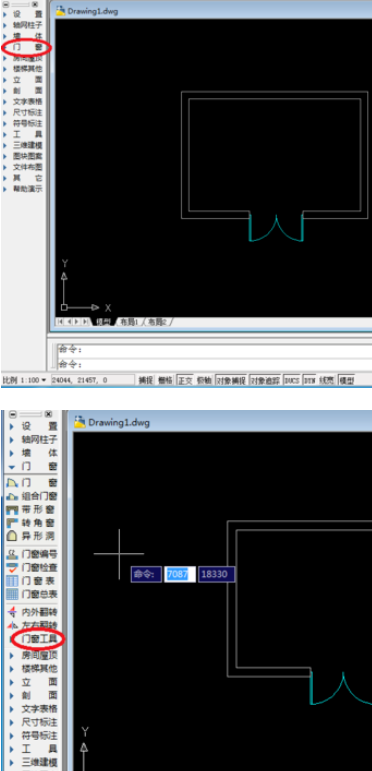372x771 pixels.
Task: Expand 墙体 category in bottom screenshot
Action: [33, 453]
